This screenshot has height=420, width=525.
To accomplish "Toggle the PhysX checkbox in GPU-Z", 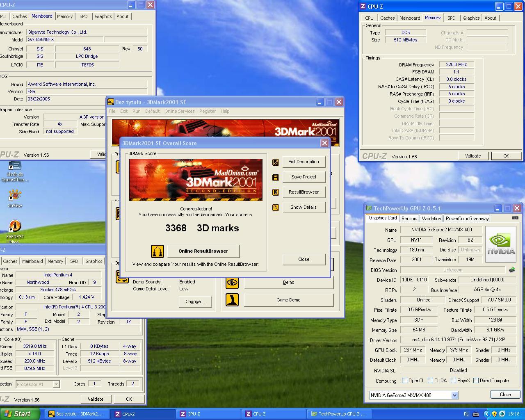I will (454, 381).
